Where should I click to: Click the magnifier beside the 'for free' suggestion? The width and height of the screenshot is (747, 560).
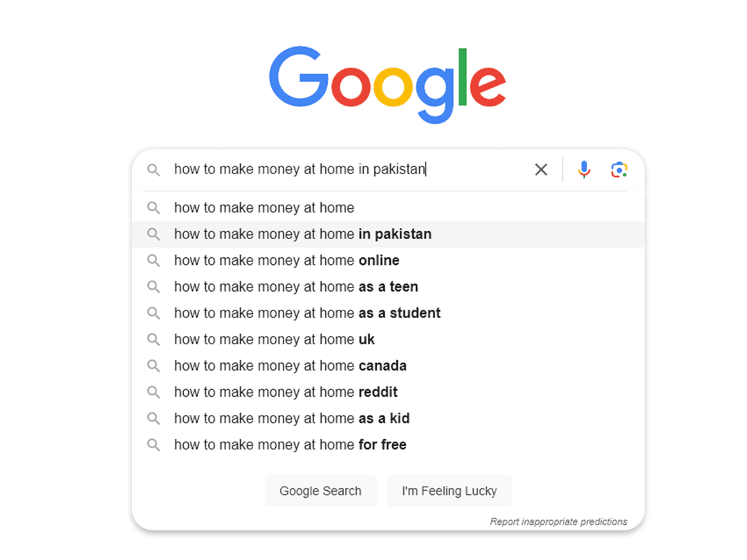click(x=154, y=445)
